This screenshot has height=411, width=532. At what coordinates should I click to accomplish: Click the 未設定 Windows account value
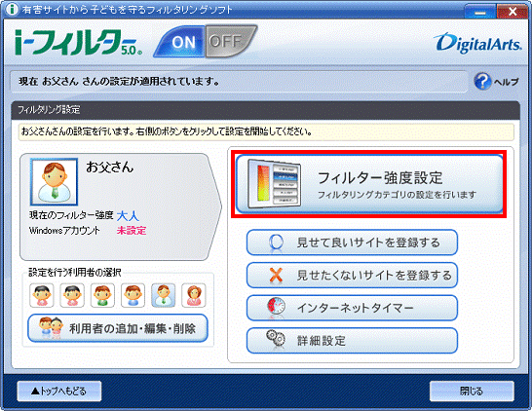[132, 231]
